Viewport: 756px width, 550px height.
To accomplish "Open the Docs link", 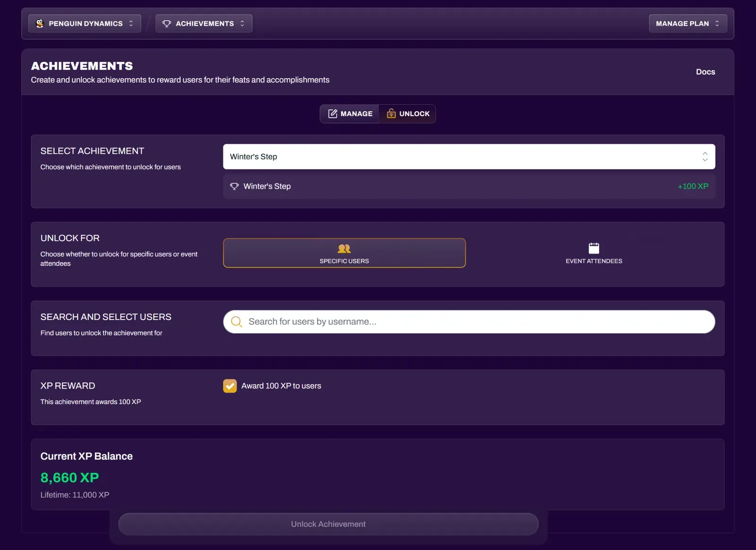I will [x=705, y=72].
